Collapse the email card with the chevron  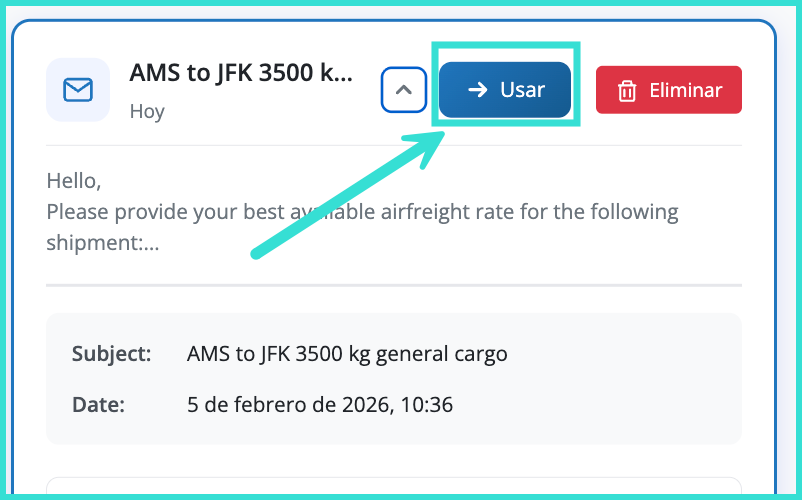click(x=404, y=90)
